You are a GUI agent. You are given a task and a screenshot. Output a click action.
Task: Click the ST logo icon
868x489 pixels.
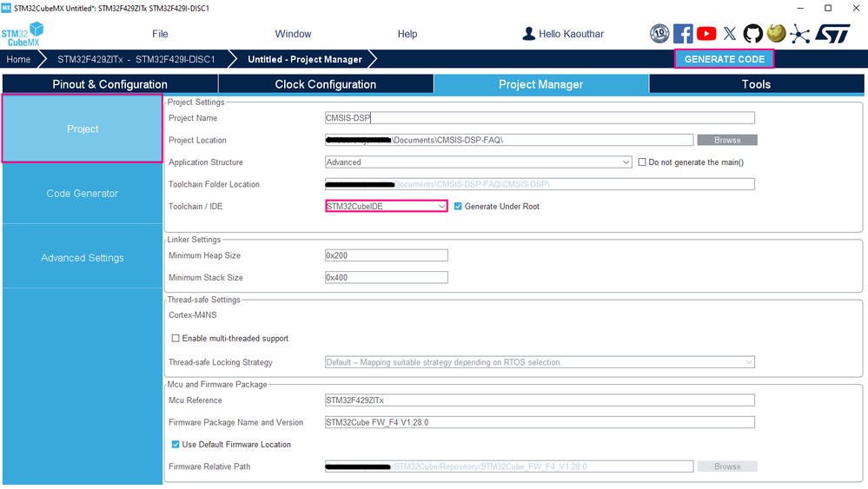pyautogui.click(x=832, y=34)
